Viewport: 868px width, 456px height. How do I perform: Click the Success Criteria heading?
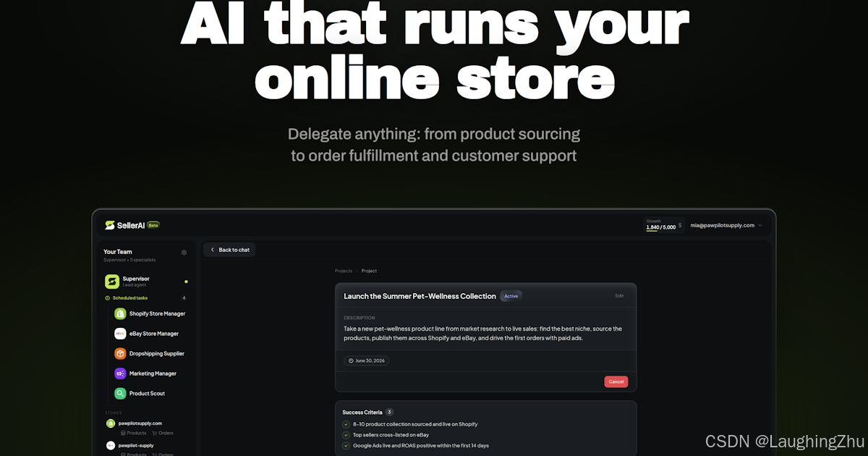(362, 412)
